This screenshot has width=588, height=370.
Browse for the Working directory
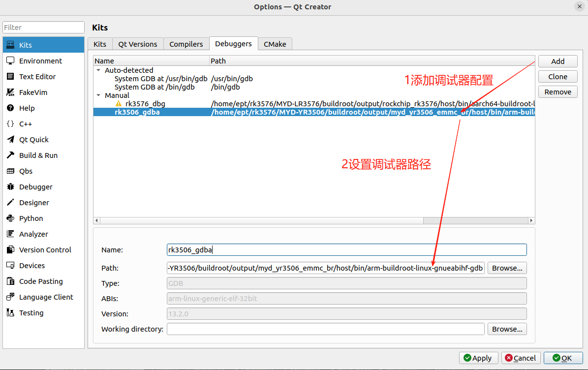[x=507, y=329]
